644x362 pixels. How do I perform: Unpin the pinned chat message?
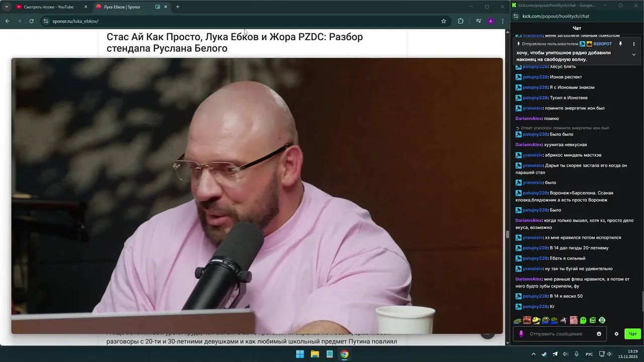[x=620, y=44]
